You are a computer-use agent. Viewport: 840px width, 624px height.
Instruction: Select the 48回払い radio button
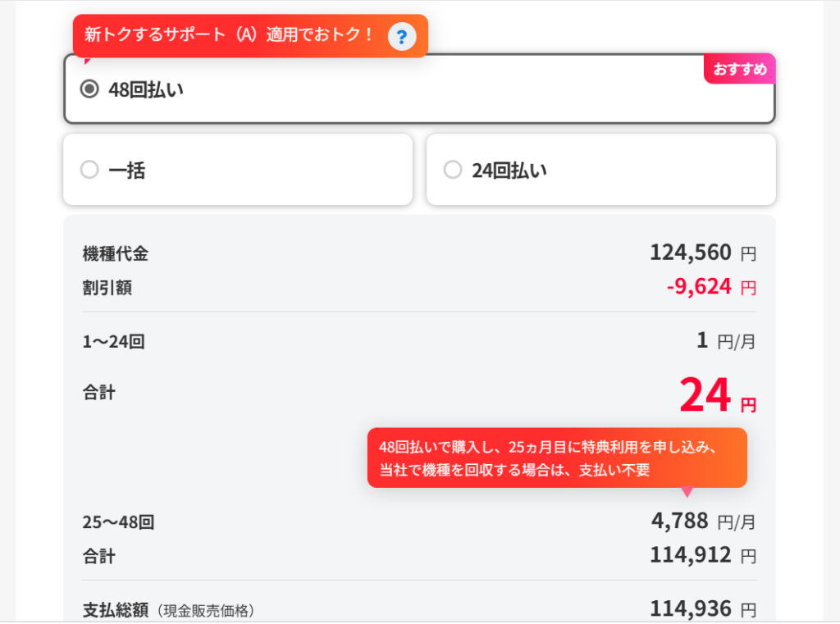(x=89, y=89)
